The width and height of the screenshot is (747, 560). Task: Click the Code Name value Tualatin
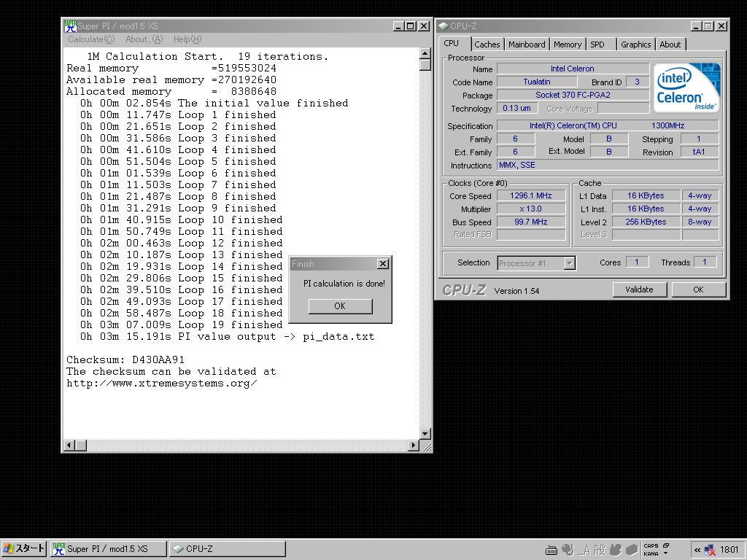click(537, 82)
